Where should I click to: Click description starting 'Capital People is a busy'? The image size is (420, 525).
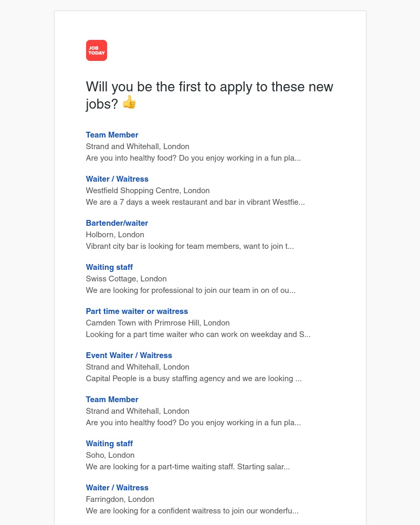[194, 379]
